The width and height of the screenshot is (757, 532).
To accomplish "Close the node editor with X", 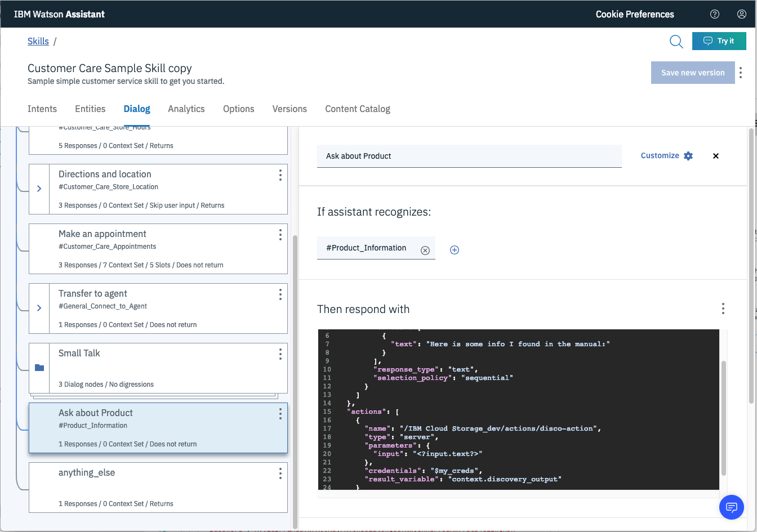I will tap(716, 156).
